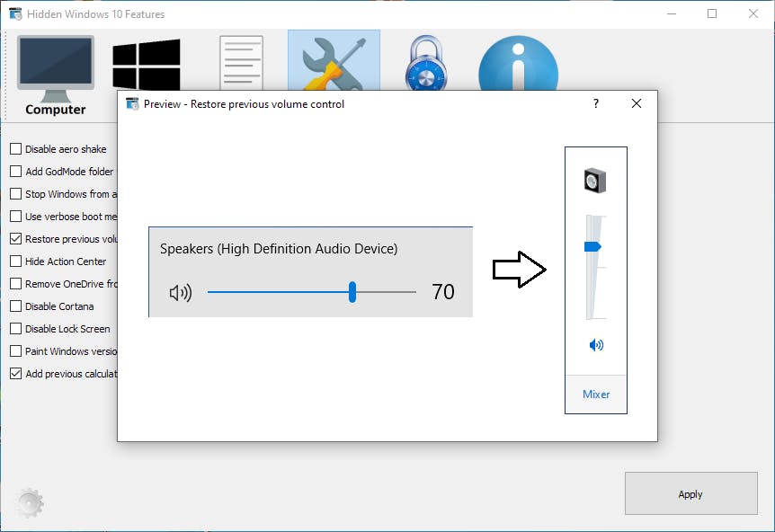Close the Preview dialog
The height and width of the screenshot is (532, 775).
tap(637, 103)
